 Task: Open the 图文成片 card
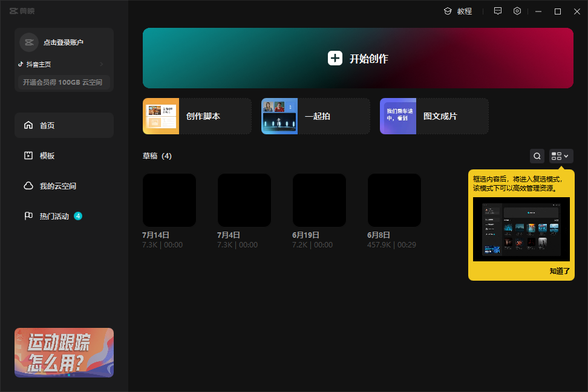click(434, 116)
